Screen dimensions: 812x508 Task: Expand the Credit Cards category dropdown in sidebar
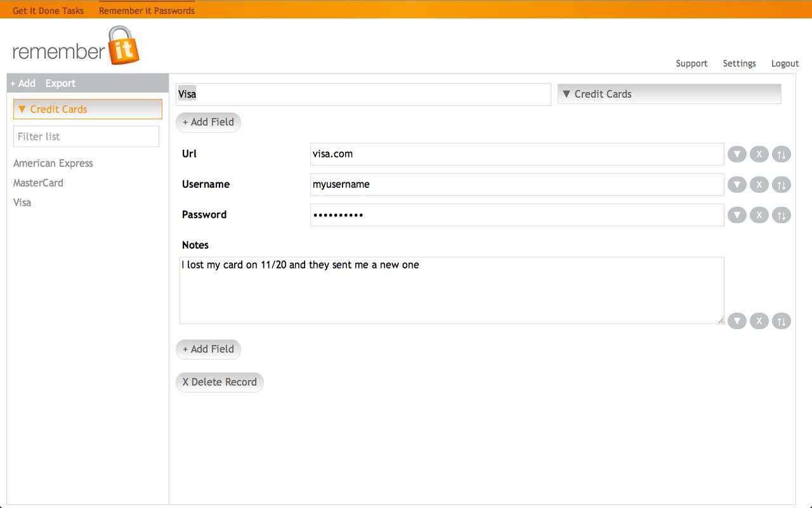point(88,109)
